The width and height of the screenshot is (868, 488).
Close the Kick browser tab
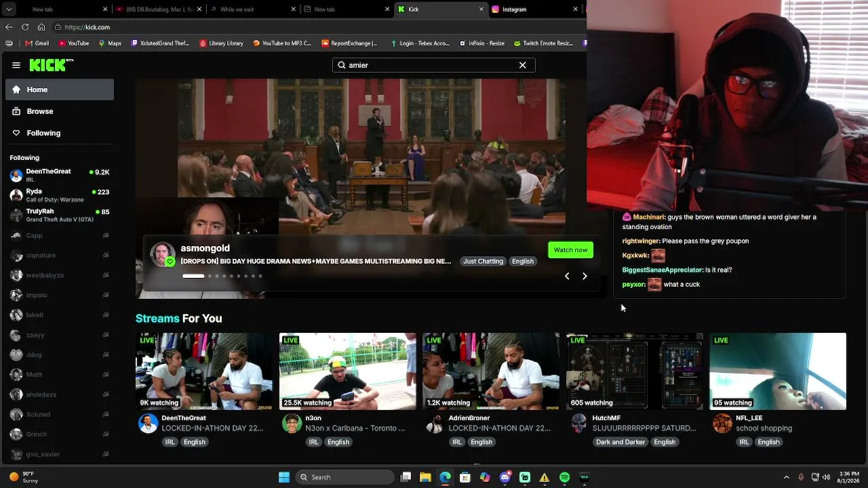481,9
